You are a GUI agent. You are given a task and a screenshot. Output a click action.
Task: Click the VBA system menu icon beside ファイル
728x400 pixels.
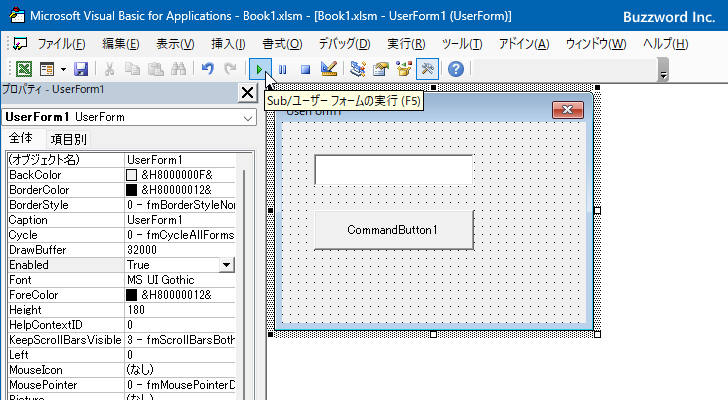tap(20, 44)
